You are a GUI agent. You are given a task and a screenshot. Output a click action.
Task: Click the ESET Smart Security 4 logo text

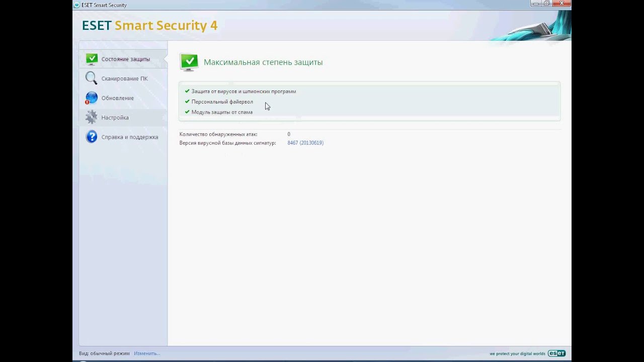(150, 26)
